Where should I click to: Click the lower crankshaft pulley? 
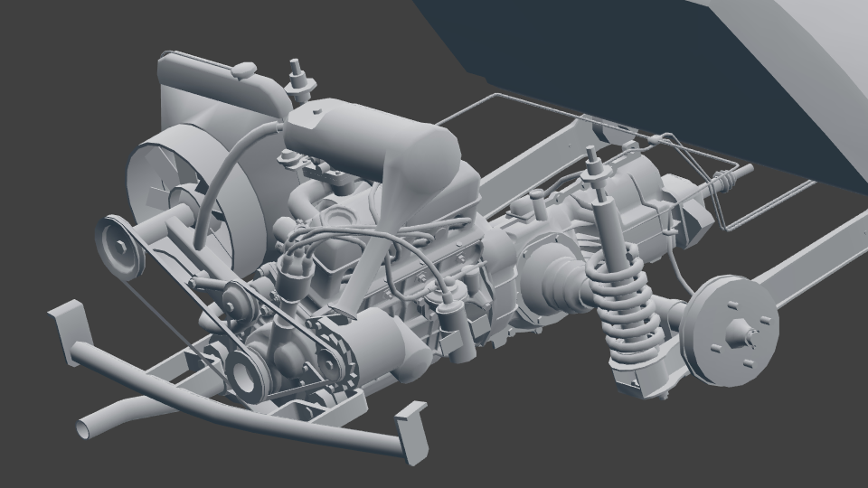pos(243,376)
